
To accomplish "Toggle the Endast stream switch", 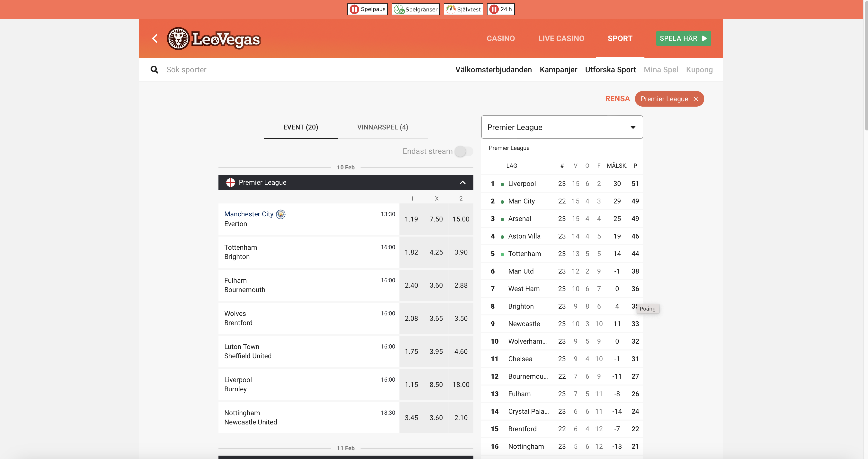I will pyautogui.click(x=463, y=151).
